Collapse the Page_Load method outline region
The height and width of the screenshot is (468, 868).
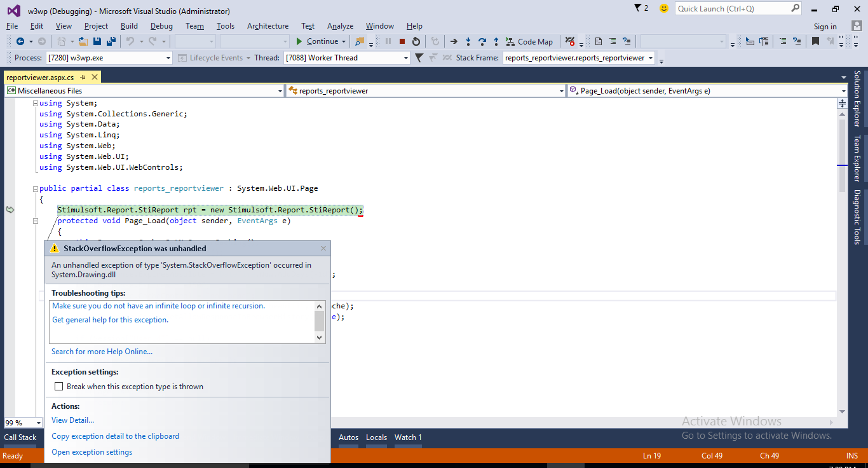point(36,221)
